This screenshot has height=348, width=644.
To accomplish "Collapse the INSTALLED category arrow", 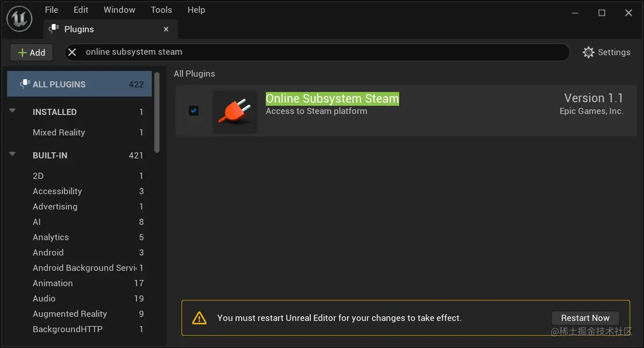I will [13, 111].
